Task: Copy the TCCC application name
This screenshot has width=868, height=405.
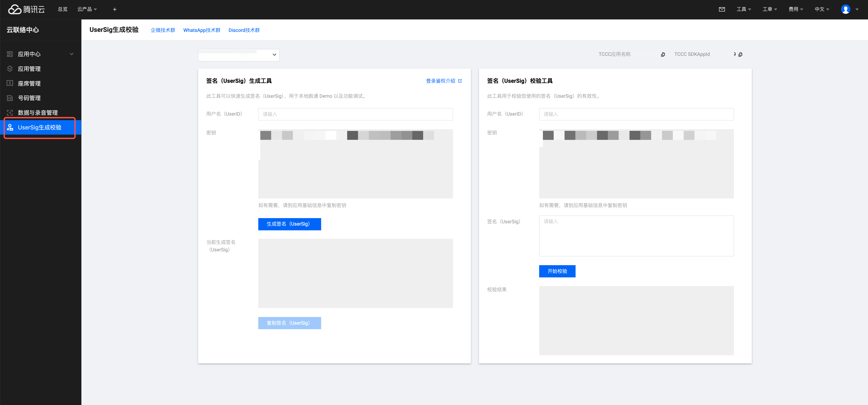Action: click(x=663, y=55)
